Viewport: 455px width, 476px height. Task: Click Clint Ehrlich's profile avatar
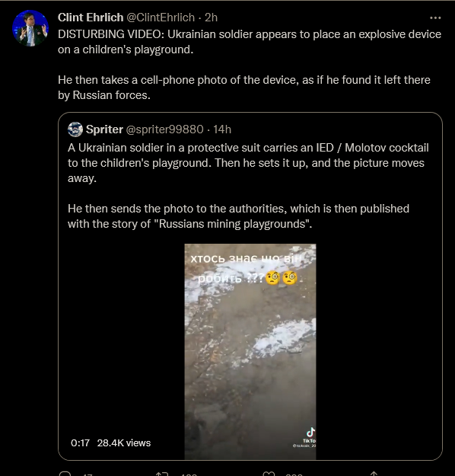tap(30, 28)
